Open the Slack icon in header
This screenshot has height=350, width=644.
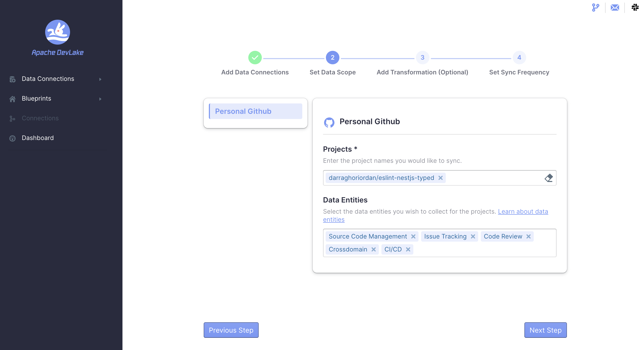click(635, 7)
